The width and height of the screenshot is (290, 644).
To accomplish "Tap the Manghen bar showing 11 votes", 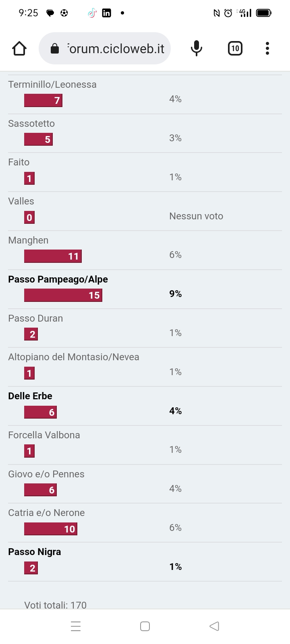I will (x=53, y=256).
